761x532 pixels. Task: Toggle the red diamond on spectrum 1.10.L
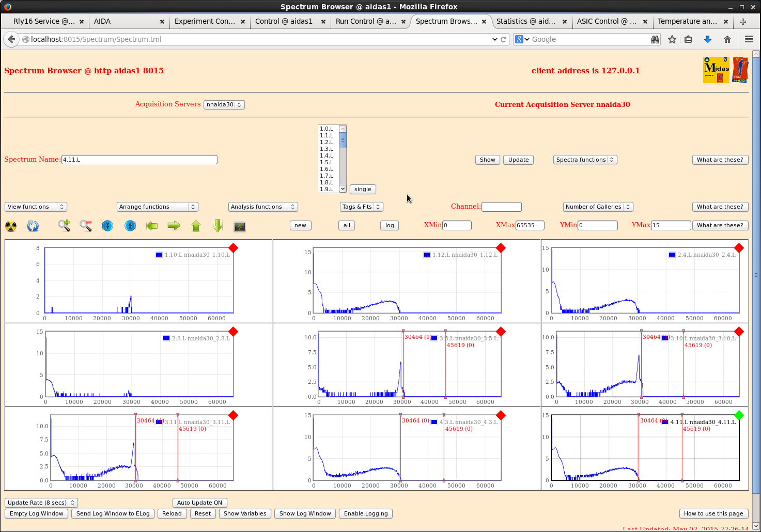[x=233, y=248]
